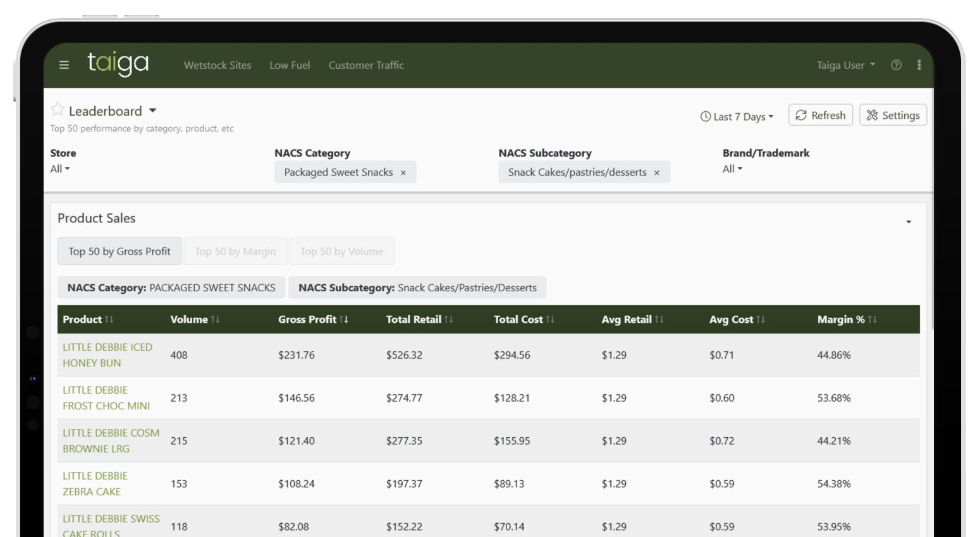
Task: Change the Last 7 Days date range
Action: [737, 116]
